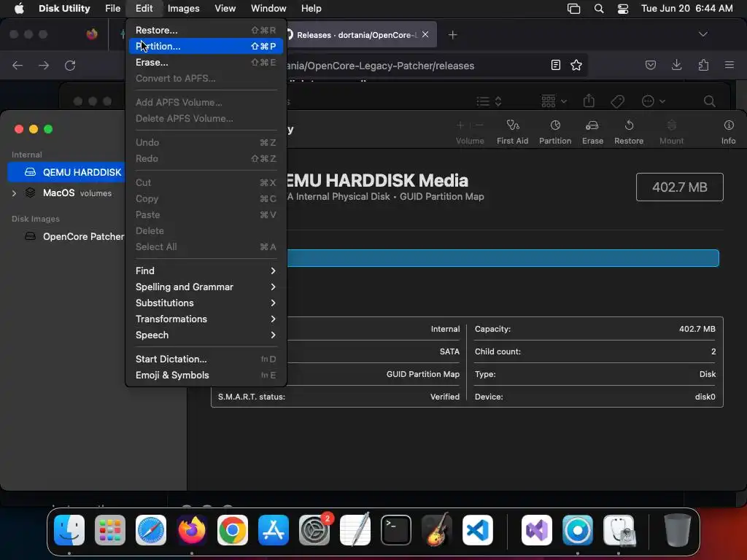Click the Firefox forward arrow

point(44,65)
